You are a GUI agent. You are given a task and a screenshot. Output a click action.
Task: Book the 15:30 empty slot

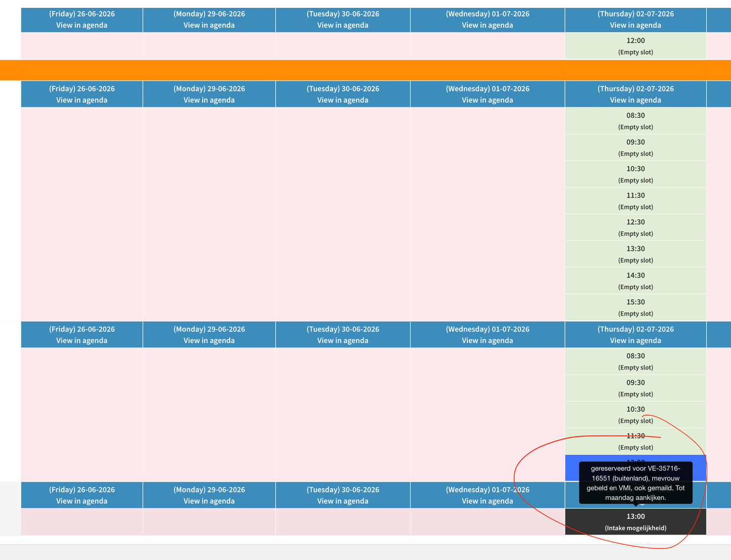pyautogui.click(x=635, y=307)
